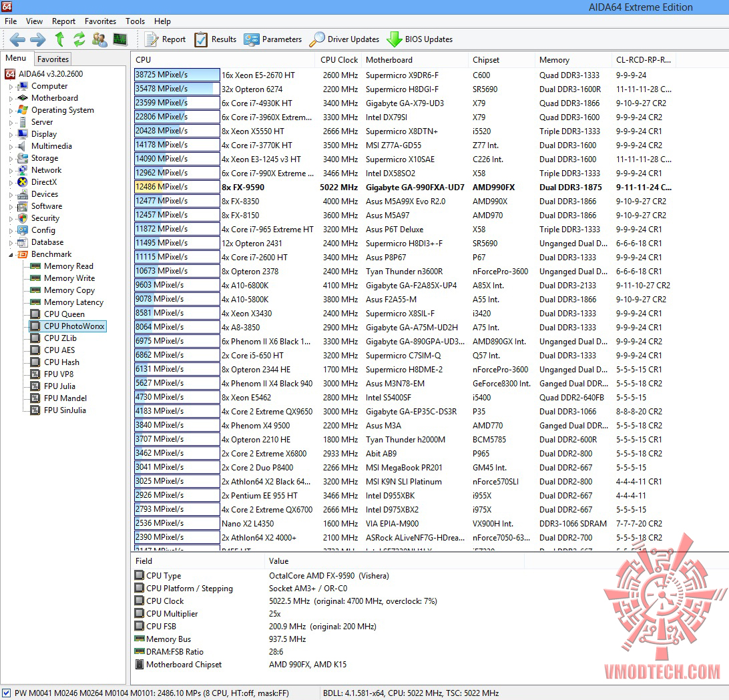729x700 pixels.
Task: Sort by the Chipset column header
Action: click(x=501, y=60)
